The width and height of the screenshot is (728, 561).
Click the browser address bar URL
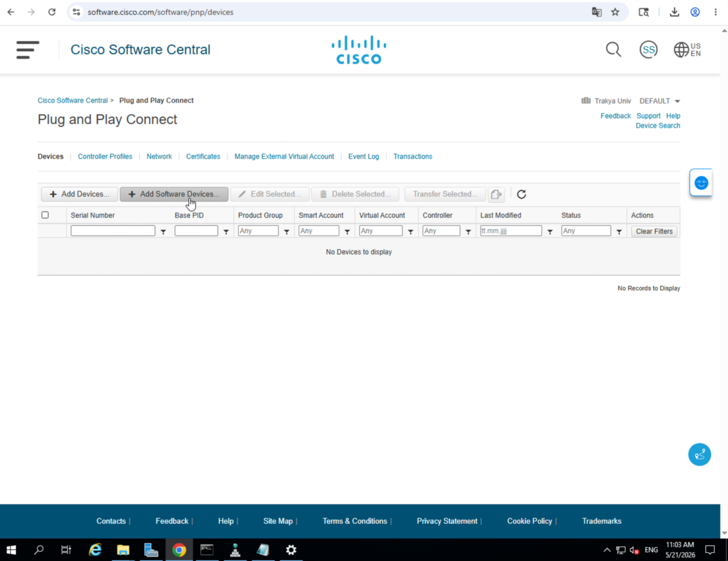pyautogui.click(x=161, y=12)
